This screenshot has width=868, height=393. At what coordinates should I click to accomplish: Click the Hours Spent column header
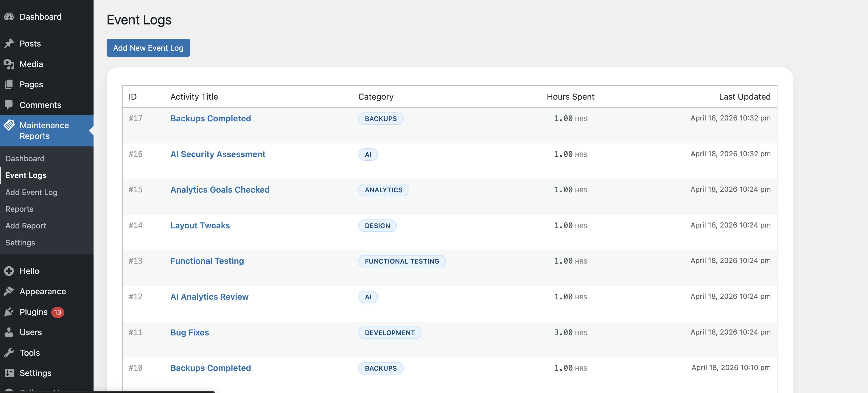pos(570,97)
